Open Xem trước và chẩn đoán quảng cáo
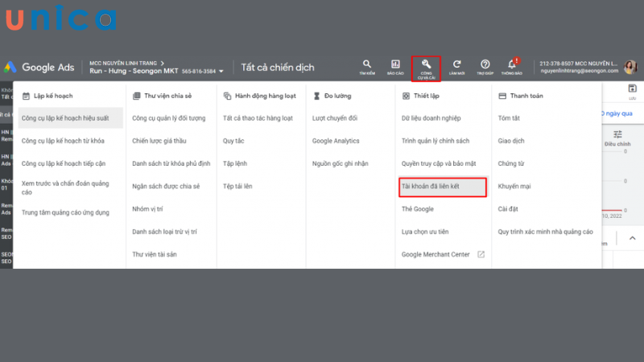The width and height of the screenshot is (644, 362). (x=65, y=187)
